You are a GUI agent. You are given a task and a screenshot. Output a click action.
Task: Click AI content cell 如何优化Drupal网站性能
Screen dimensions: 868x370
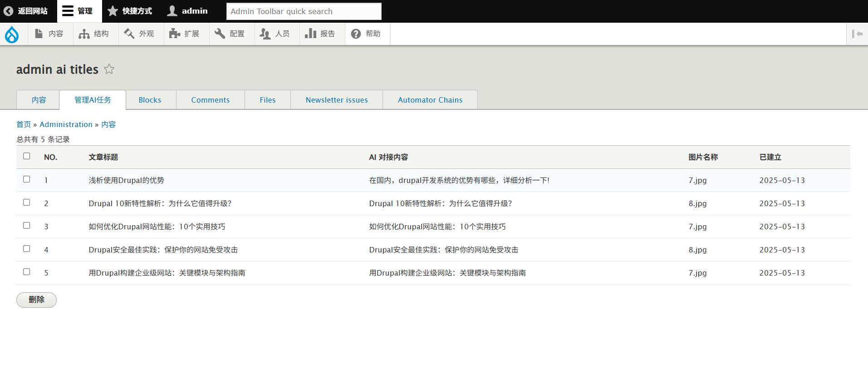click(x=437, y=227)
